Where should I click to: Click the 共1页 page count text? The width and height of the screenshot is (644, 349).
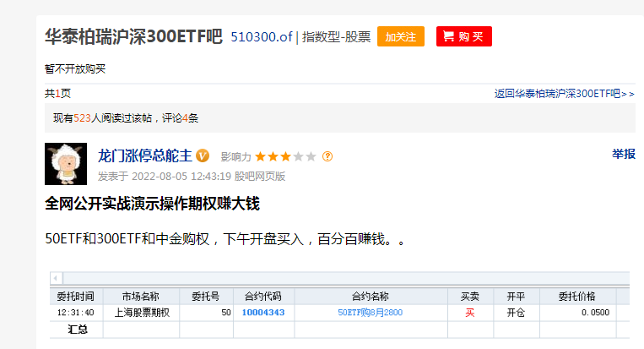click(57, 94)
